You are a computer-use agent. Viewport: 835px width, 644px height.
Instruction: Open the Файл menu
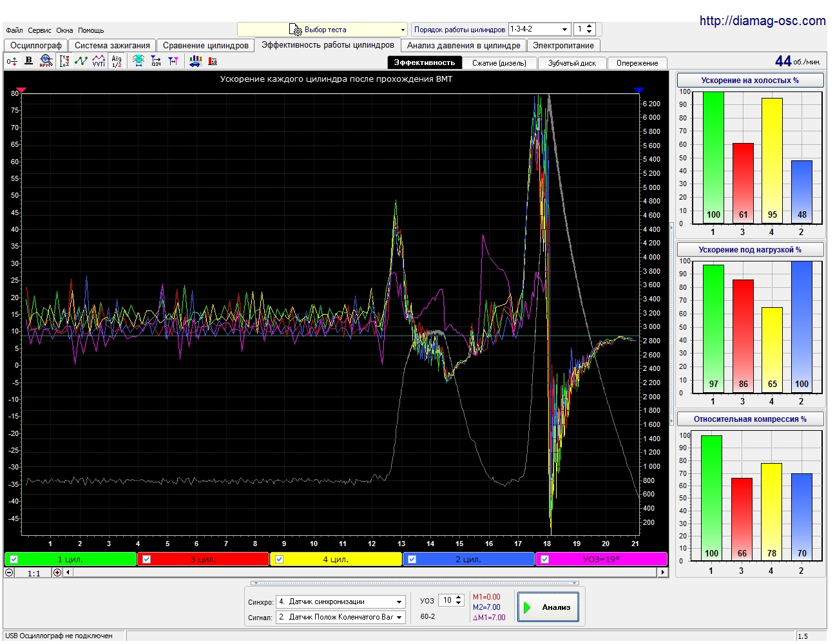pos(14,30)
